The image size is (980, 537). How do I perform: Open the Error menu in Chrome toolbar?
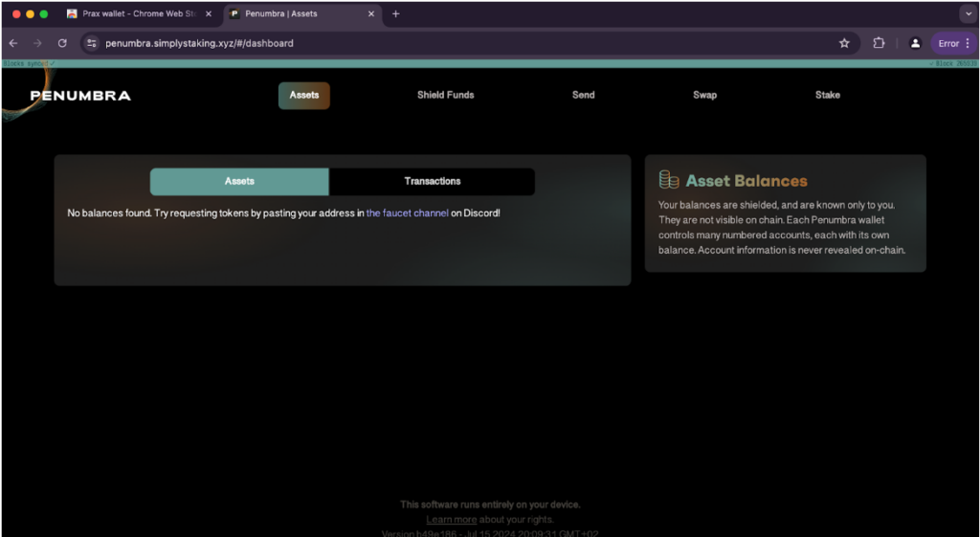[x=952, y=43]
